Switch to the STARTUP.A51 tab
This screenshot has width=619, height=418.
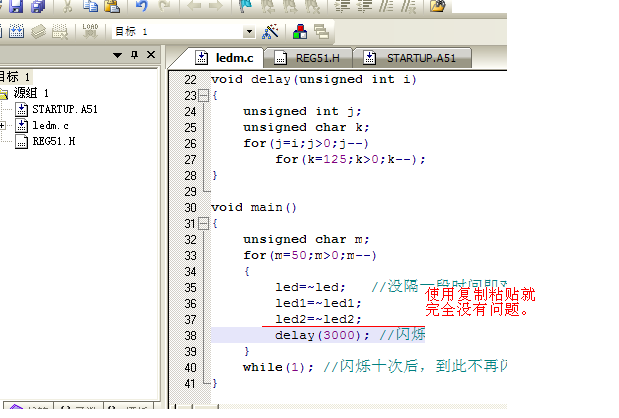click(x=412, y=58)
